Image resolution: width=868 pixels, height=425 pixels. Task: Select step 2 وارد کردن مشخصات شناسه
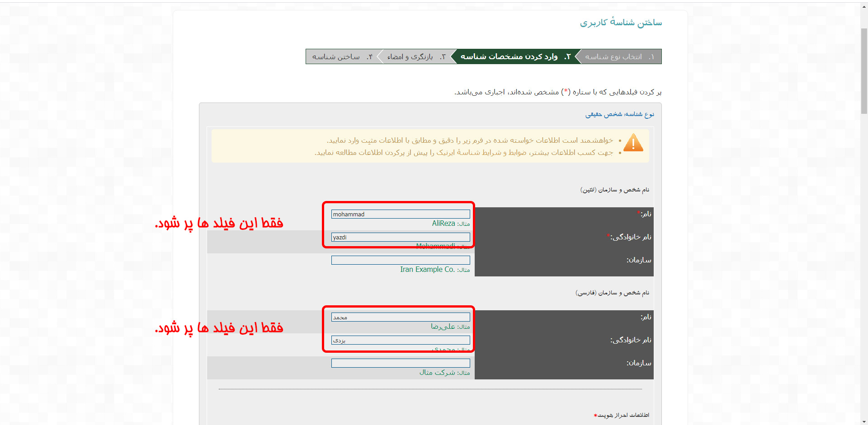click(515, 57)
